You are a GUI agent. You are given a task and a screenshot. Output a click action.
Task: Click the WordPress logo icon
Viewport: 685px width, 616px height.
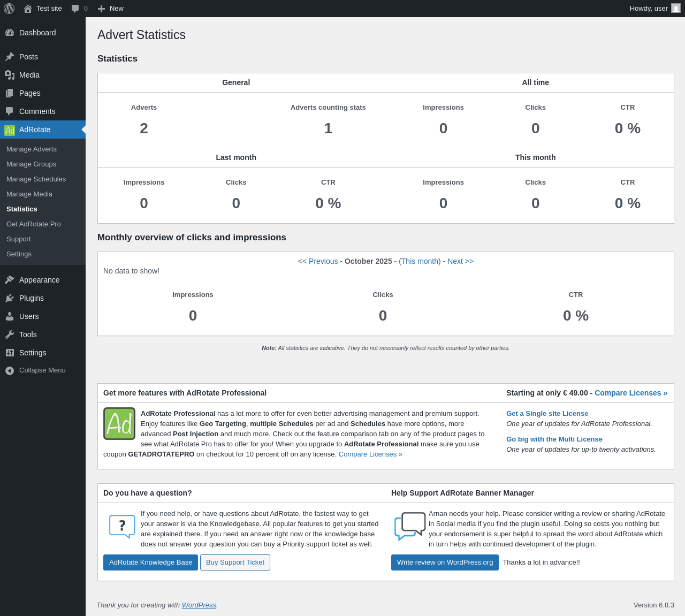click(9, 9)
